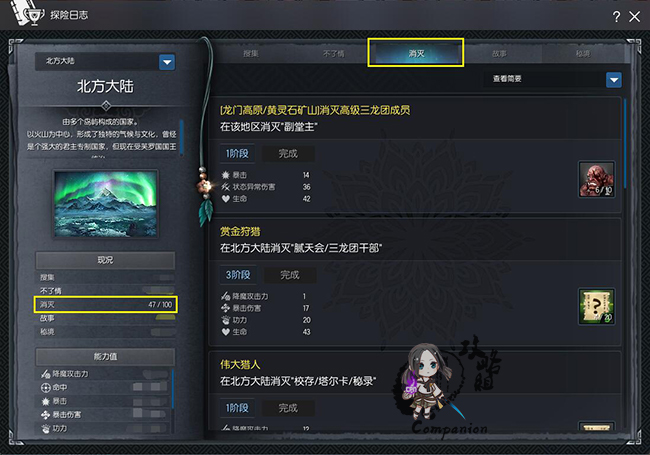Select the 搜集 tab
Screen dimensions: 650x455
click(x=251, y=54)
